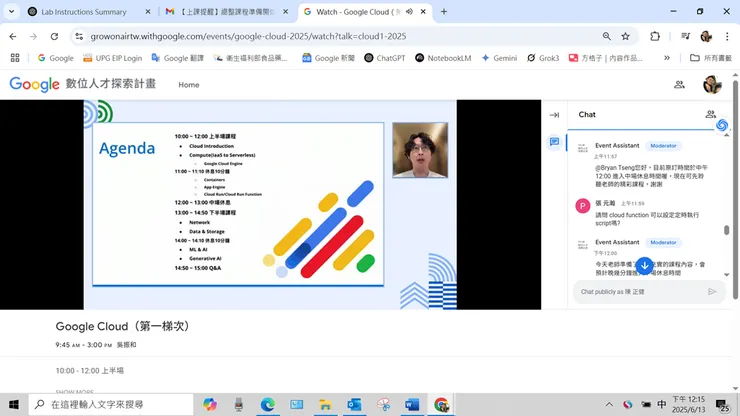
Task: Open the Extensions puzzle icon
Action: (x=655, y=36)
